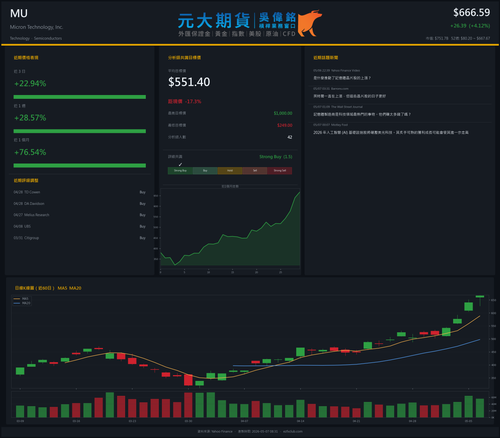Viewport: 500px width, 438px height.
Task: Click the last volume bar in the volume chart
Action: click(480, 408)
